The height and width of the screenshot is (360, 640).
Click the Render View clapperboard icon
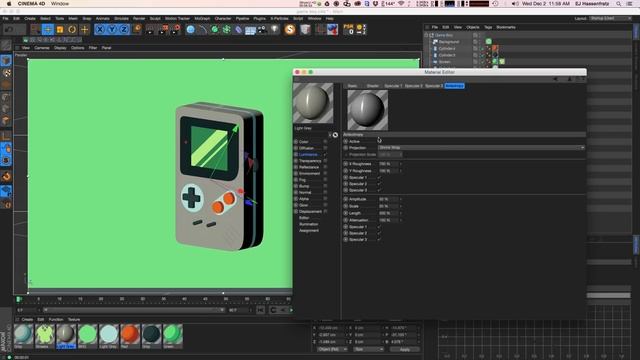[151, 29]
